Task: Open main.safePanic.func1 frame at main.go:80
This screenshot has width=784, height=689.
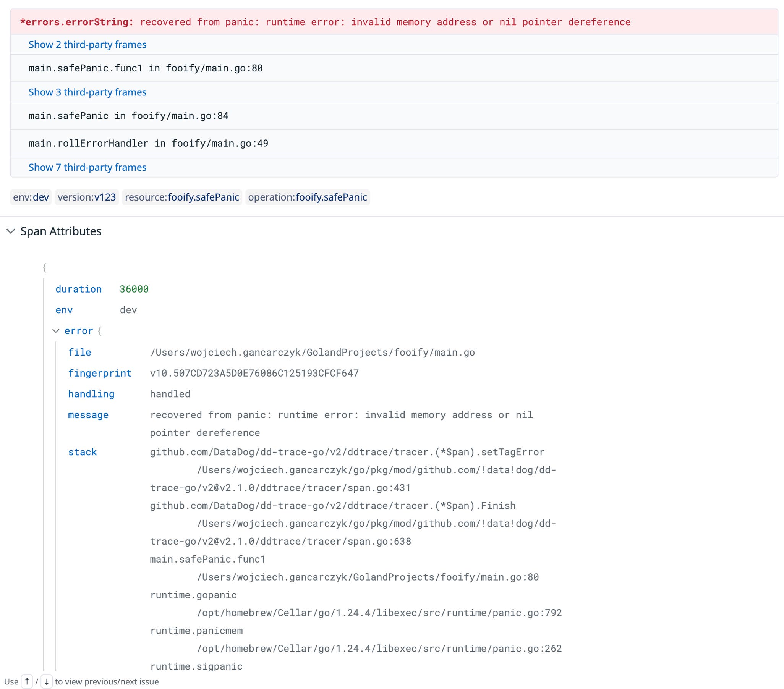Action: (394, 68)
